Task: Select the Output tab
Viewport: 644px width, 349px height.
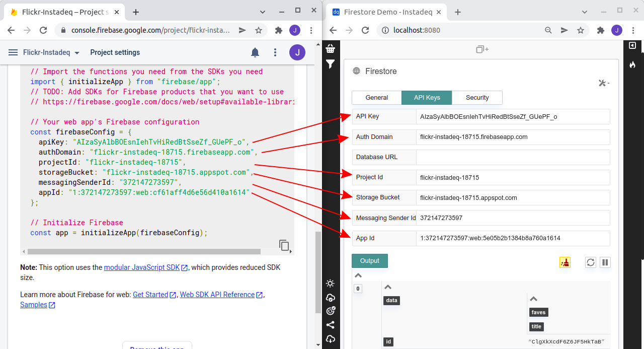Action: pyautogui.click(x=370, y=261)
